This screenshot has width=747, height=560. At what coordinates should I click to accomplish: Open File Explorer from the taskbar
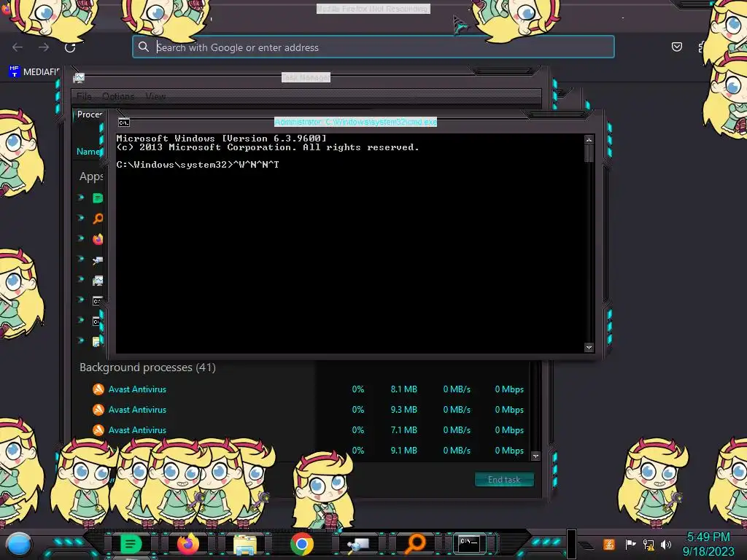[x=245, y=545]
